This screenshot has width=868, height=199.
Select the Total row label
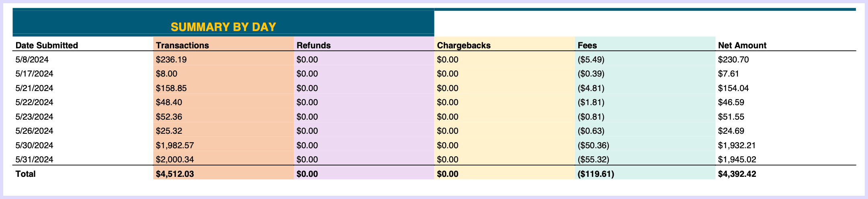25,174
